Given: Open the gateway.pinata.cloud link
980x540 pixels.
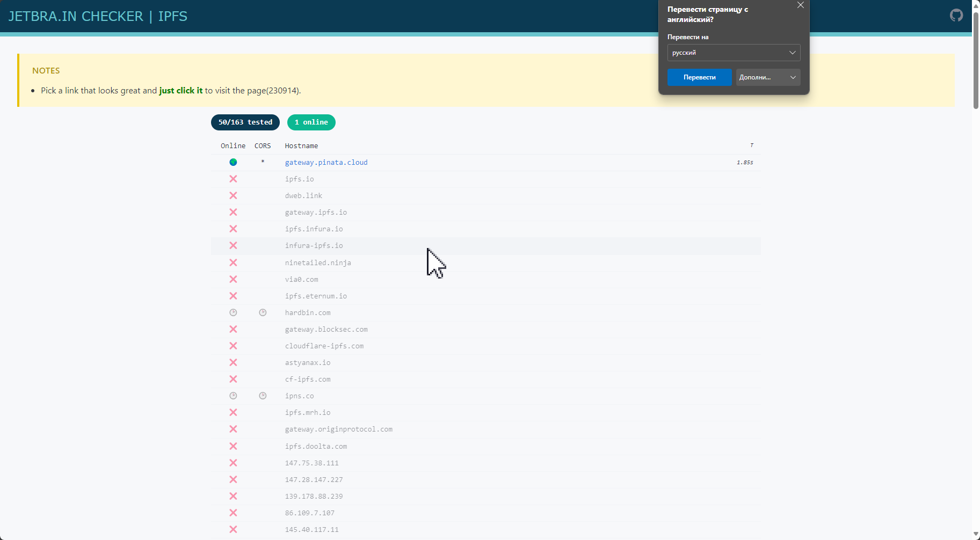Looking at the screenshot, I should (326, 162).
